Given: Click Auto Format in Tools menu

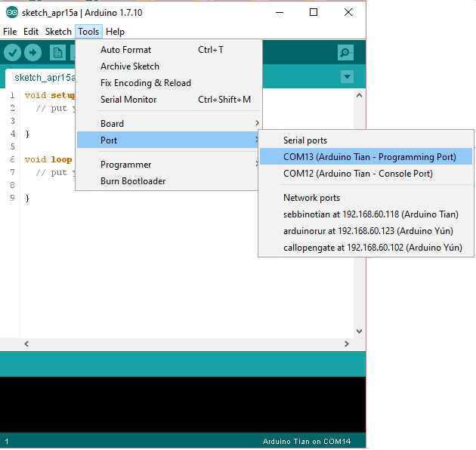Looking at the screenshot, I should 125,50.
